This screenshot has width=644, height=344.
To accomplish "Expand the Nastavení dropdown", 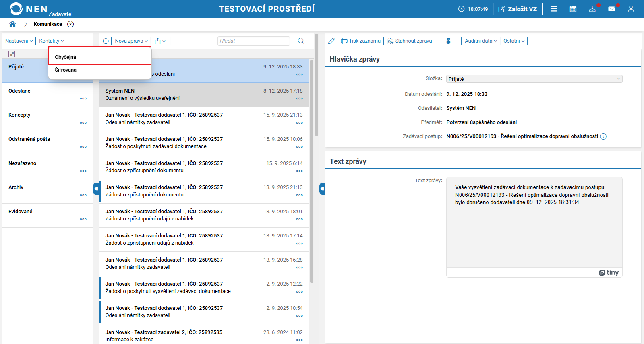I will click(19, 41).
